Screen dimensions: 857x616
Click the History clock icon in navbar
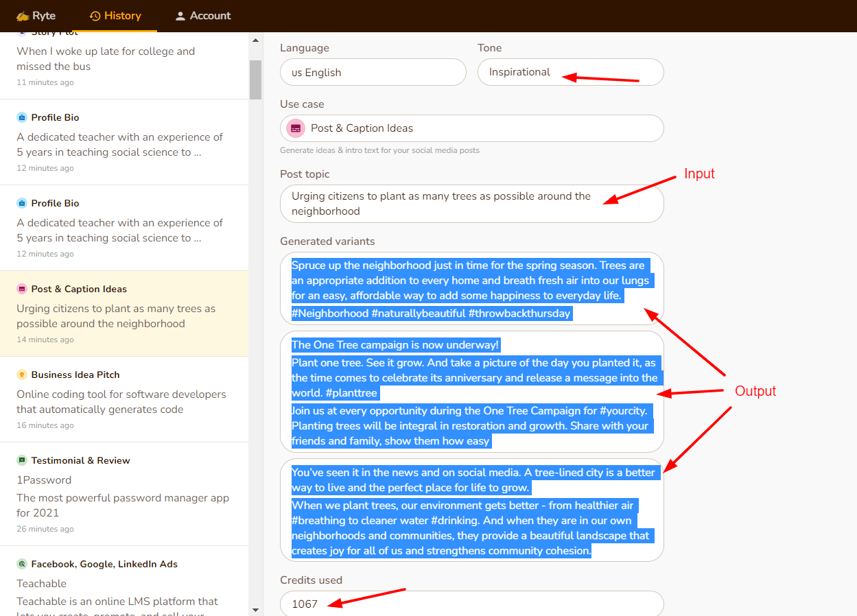[95, 16]
